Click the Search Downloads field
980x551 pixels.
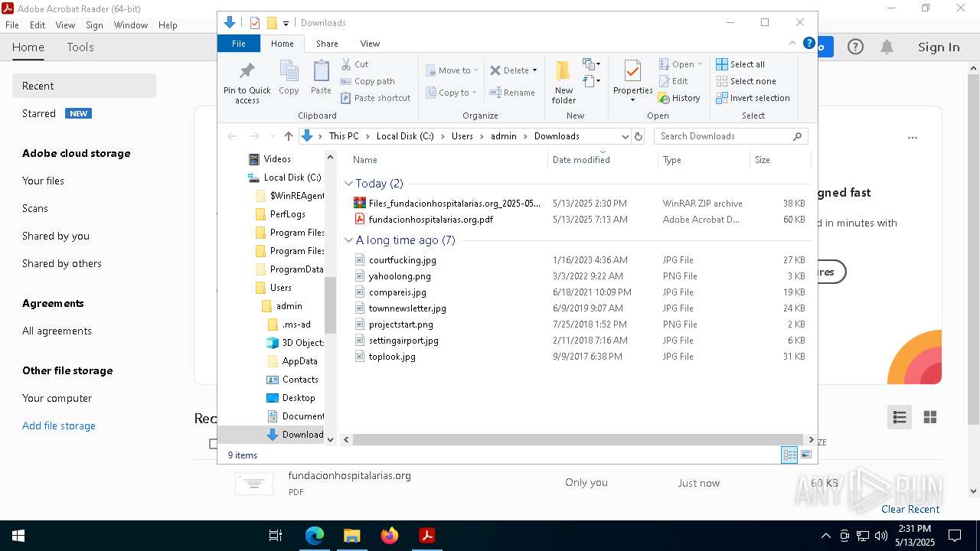[731, 136]
